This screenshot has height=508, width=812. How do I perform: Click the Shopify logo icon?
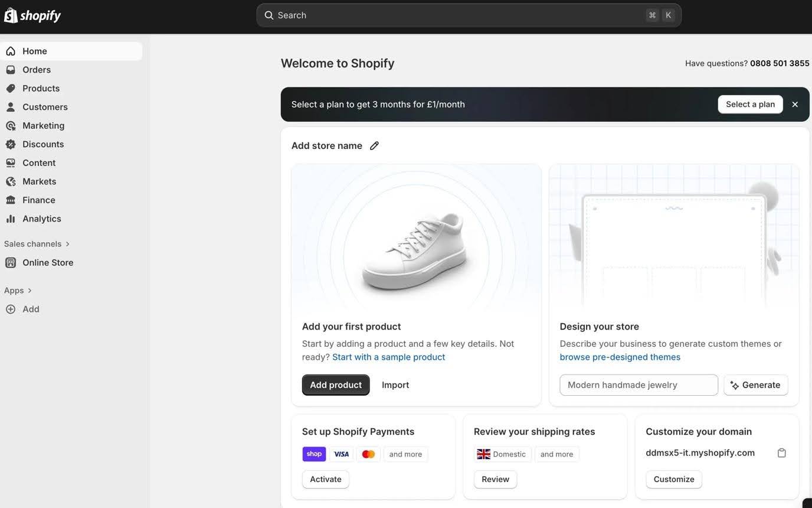coord(11,15)
